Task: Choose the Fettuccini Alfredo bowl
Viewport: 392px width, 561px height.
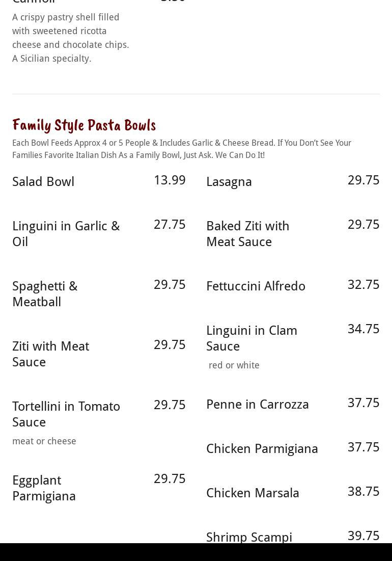Action: point(256,286)
